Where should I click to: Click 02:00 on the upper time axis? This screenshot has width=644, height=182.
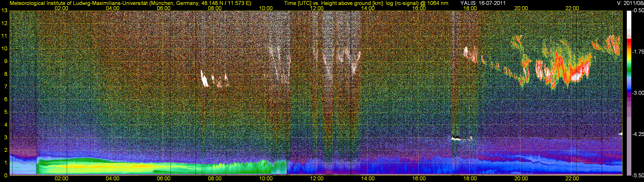click(61, 8)
